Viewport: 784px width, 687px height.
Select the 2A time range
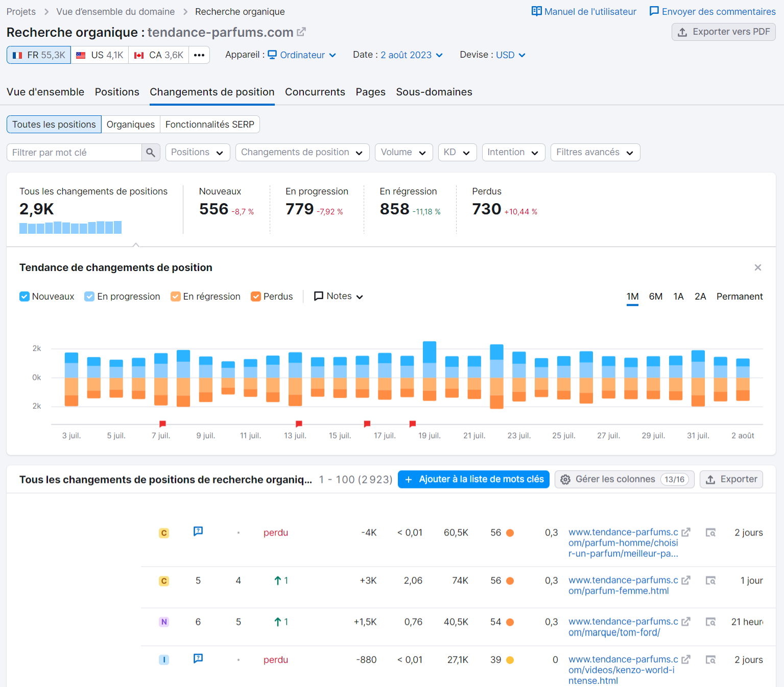pyautogui.click(x=700, y=297)
